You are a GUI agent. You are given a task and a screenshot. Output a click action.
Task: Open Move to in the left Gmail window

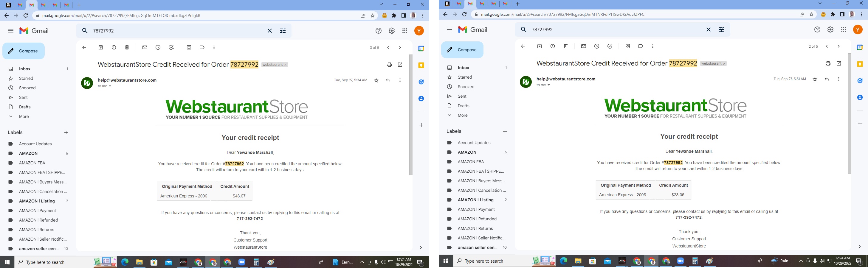[189, 47]
